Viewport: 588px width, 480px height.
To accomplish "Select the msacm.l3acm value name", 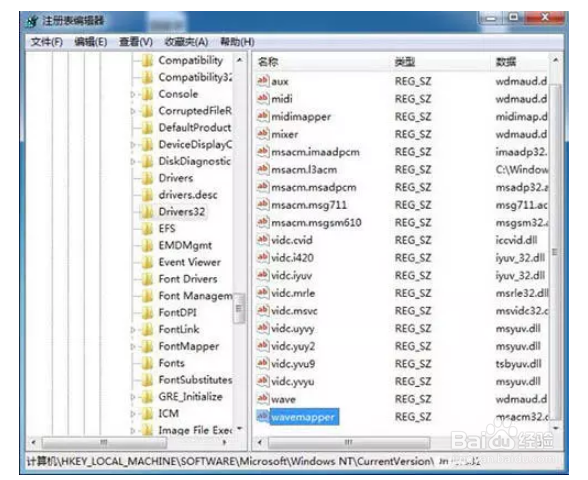I will tap(304, 170).
